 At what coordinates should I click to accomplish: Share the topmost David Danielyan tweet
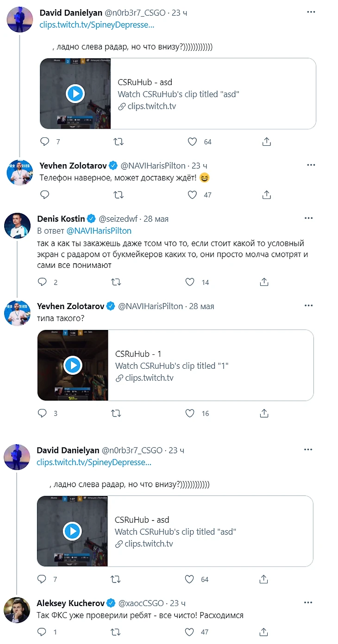[x=267, y=142]
